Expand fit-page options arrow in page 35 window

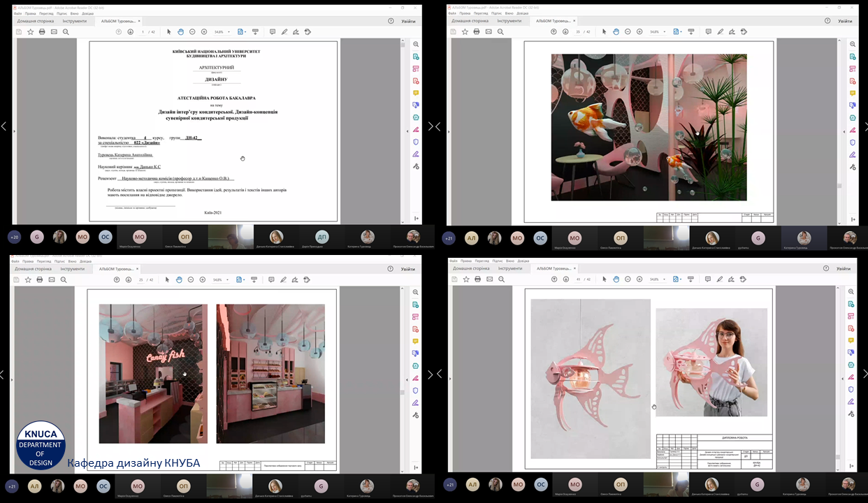pyautogui.click(x=681, y=32)
